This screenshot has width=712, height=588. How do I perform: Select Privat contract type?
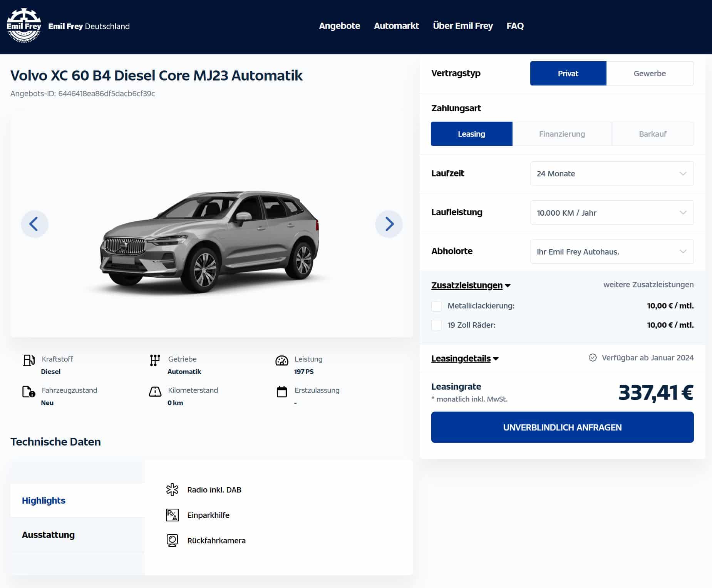pos(568,73)
